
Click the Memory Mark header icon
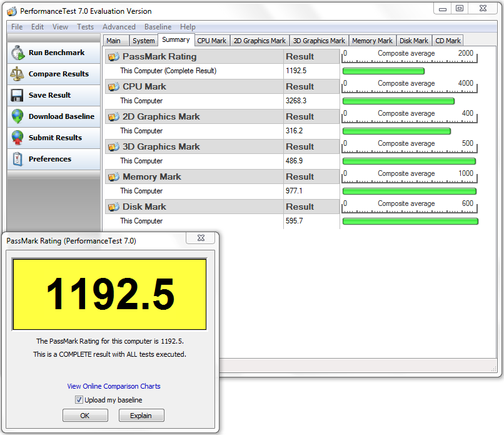[113, 177]
